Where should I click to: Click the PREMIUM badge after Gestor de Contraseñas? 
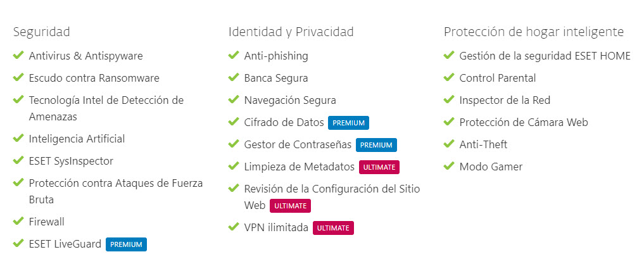click(376, 145)
